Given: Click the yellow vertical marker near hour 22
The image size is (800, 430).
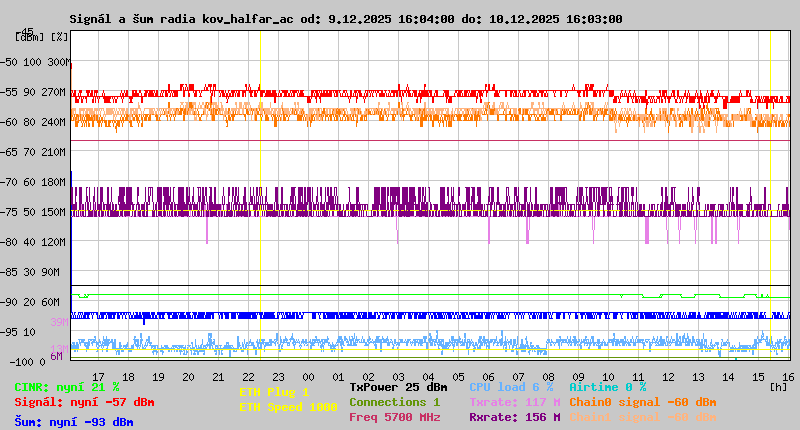Looking at the screenshot, I should coord(260,200).
